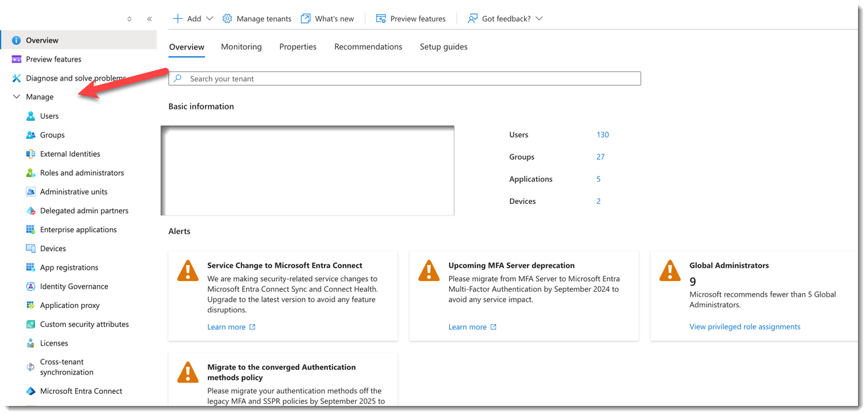Click the search magnifier icon in tenant search

(x=178, y=79)
